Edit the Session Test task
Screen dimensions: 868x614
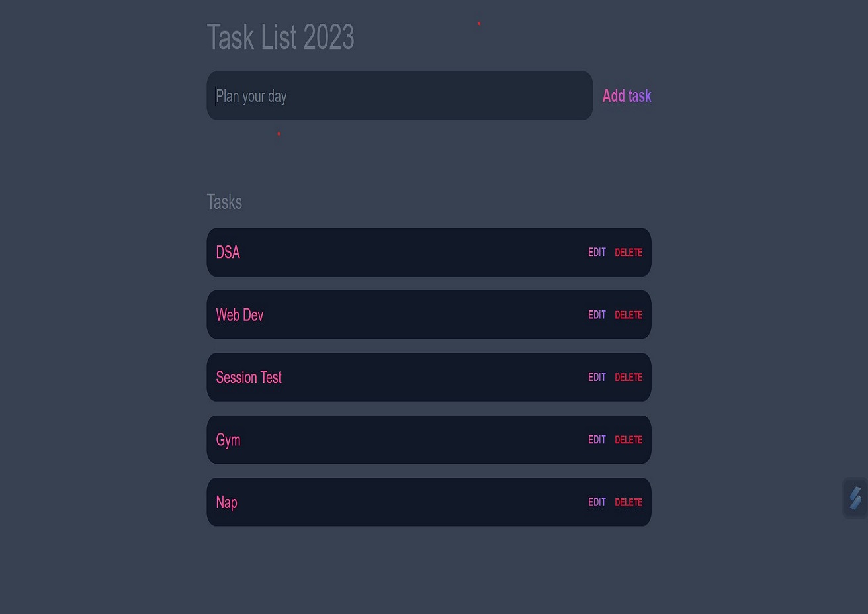click(x=597, y=377)
